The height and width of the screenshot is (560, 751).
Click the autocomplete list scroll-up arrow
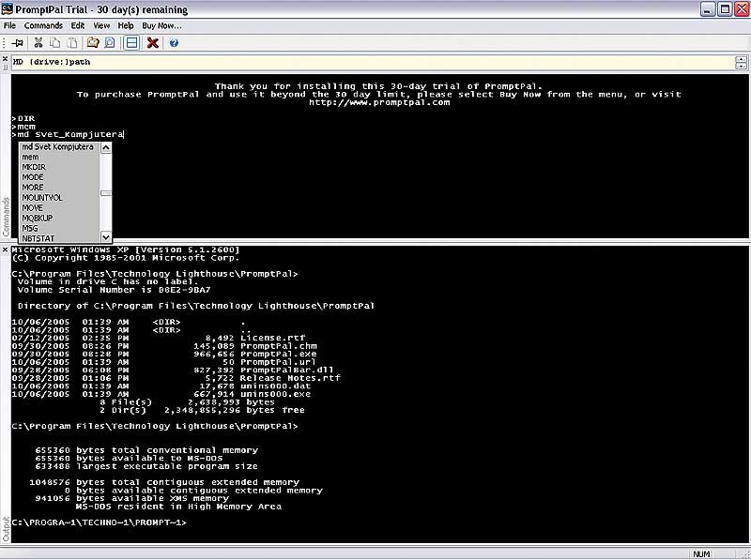(x=106, y=147)
